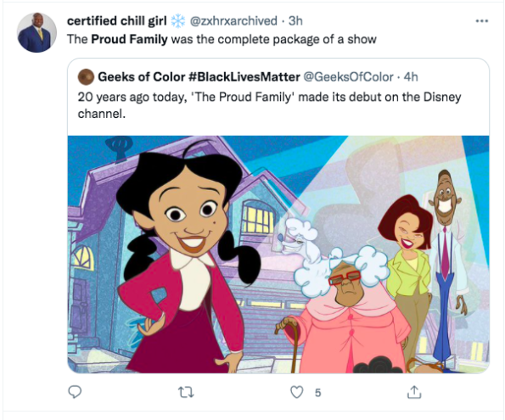Retweet this Proud Family tweet
This screenshot has width=505, height=420.
pyautogui.click(x=186, y=392)
